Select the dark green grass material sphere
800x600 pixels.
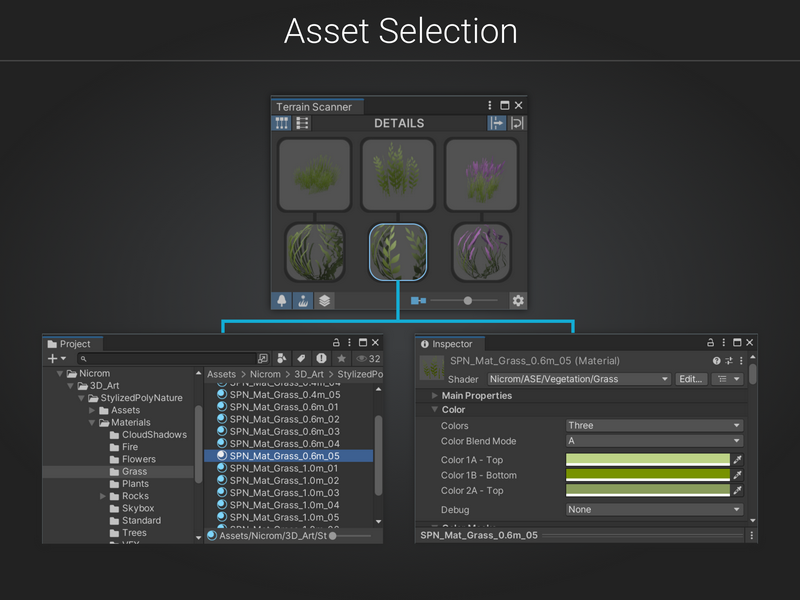tap(315, 252)
